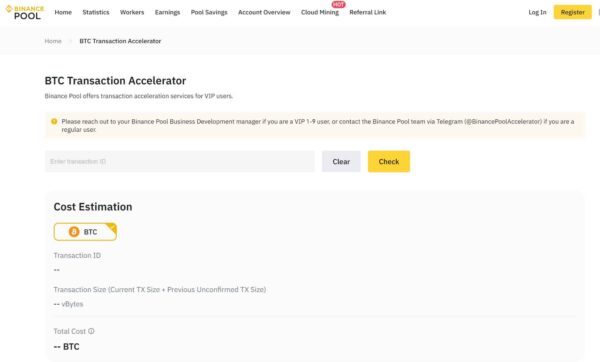
Task: Open the Cloud Mining page
Action: pos(320,12)
